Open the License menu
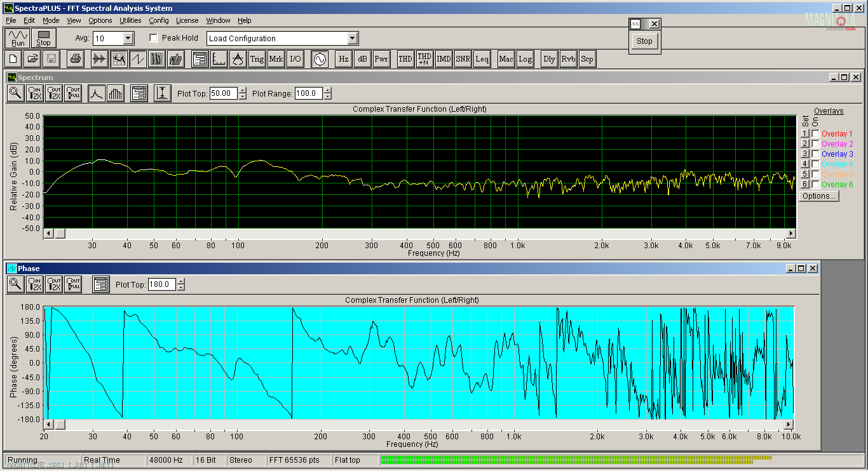868x471 pixels. pyautogui.click(x=187, y=20)
